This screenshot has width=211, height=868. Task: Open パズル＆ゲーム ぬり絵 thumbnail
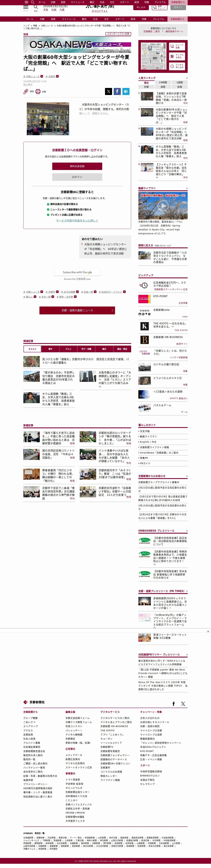click(144, 408)
